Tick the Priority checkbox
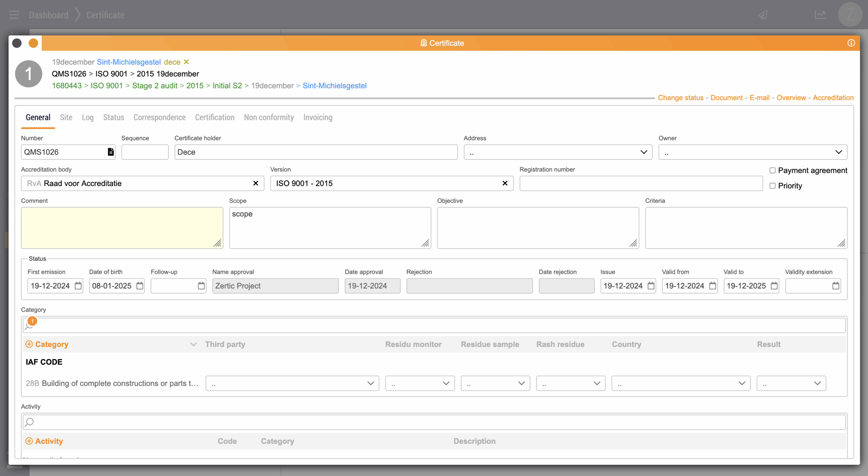 click(772, 186)
